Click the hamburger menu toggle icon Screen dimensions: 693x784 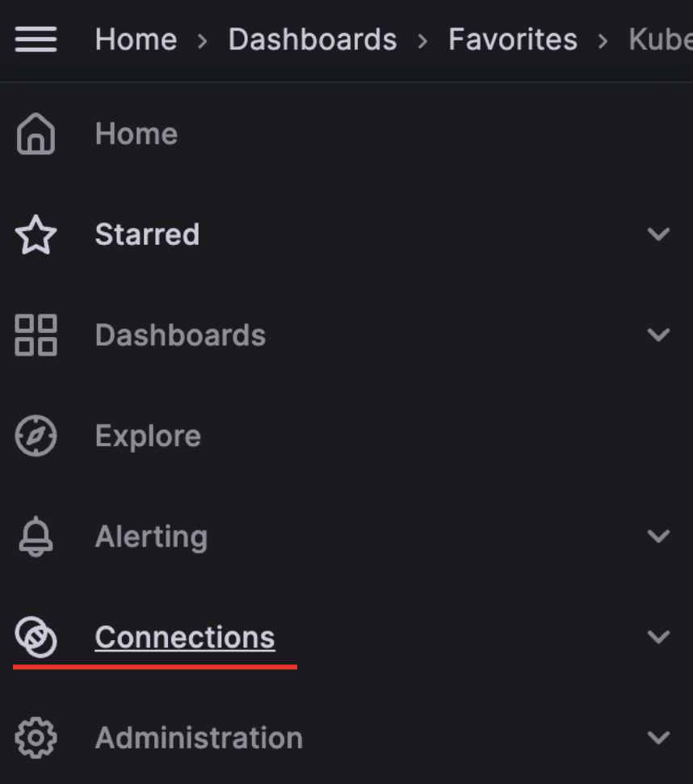(36, 40)
